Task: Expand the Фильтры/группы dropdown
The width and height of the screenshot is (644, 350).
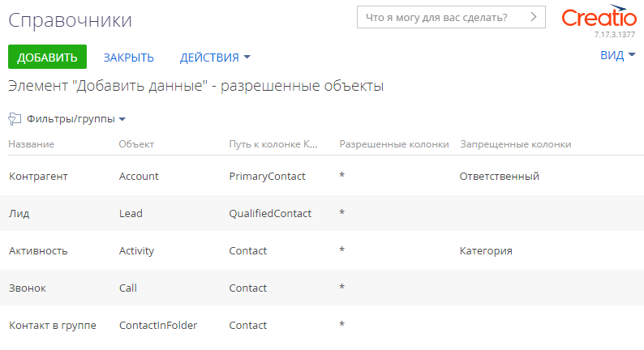Action: (76, 119)
